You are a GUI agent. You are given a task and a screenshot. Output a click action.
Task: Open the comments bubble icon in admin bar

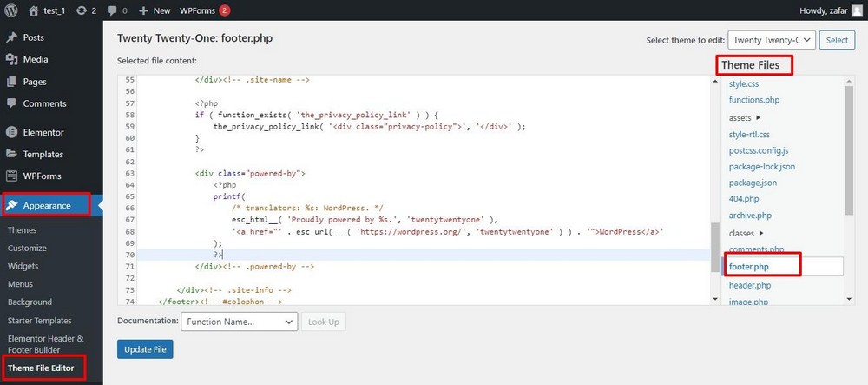[112, 10]
